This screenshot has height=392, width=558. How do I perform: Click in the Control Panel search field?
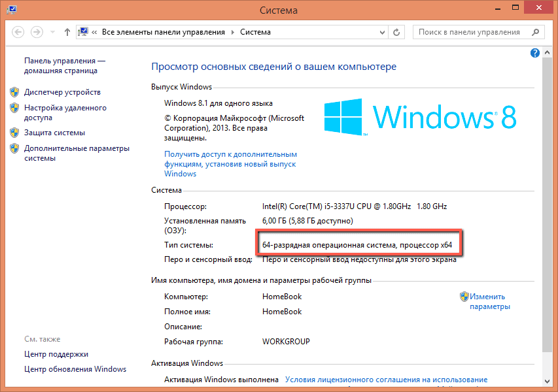pyautogui.click(x=470, y=32)
